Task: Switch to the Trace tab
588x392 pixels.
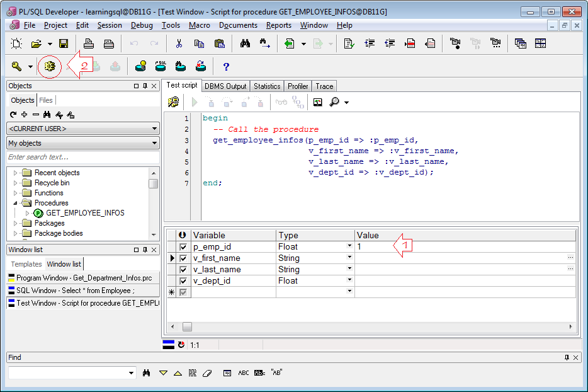Action: [324, 86]
